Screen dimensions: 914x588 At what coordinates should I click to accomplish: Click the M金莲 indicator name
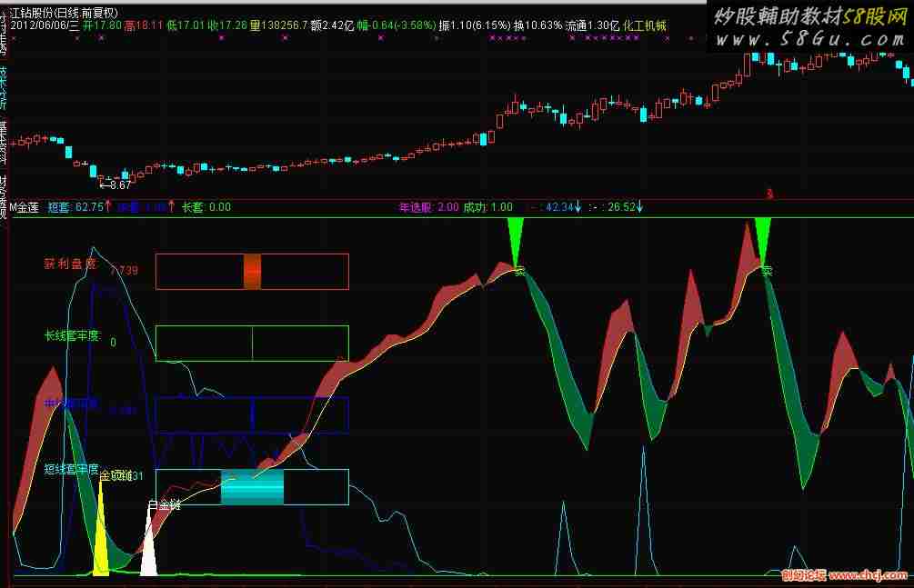tap(24, 207)
